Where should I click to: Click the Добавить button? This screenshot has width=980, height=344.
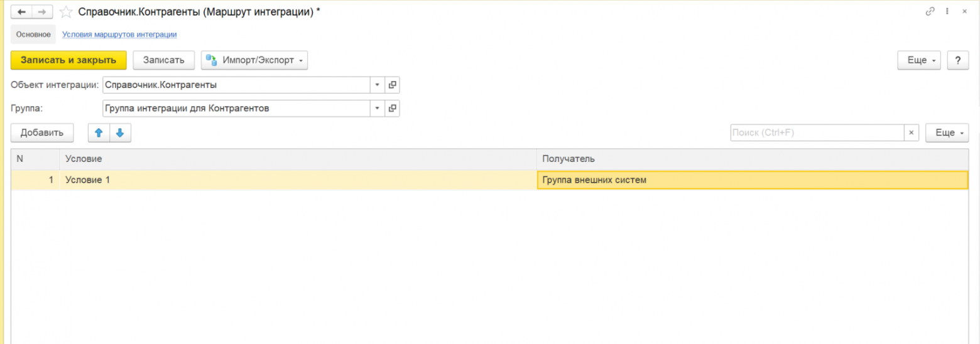pos(42,132)
